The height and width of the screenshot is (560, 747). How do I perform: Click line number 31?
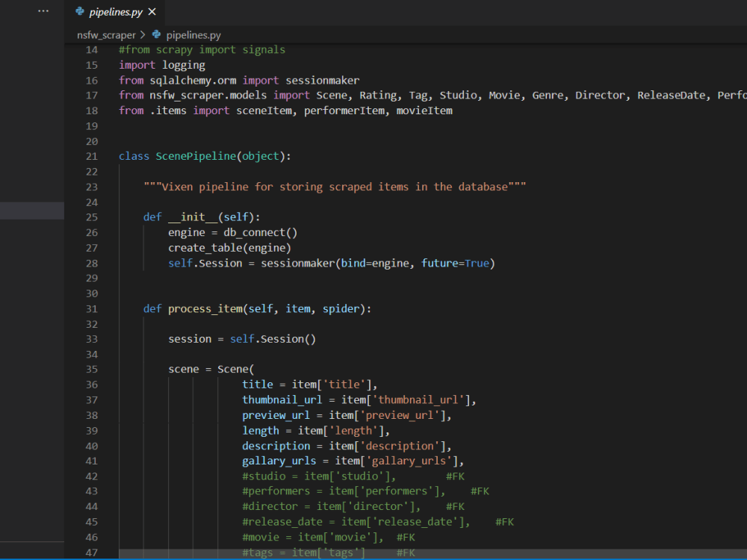[x=91, y=308]
